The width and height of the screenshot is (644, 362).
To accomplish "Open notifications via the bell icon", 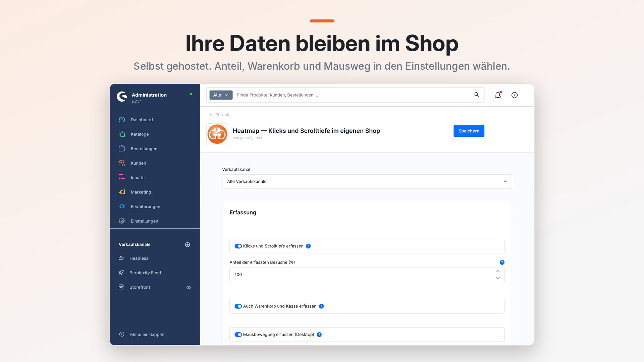I will pos(498,95).
